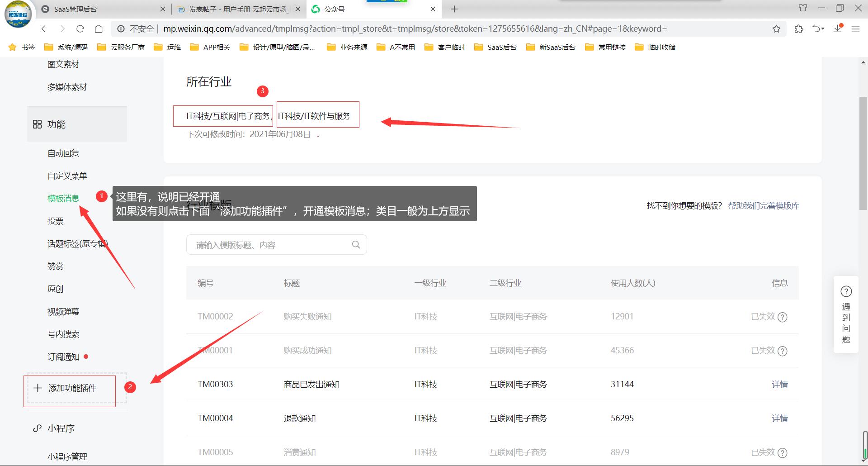868x466 pixels.
Task: Click the help icon in TM00002 row
Action: pyautogui.click(x=782, y=317)
